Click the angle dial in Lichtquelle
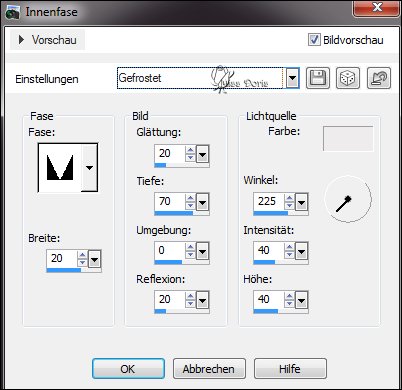Viewport: 402px width, 390px height. pyautogui.click(x=348, y=199)
